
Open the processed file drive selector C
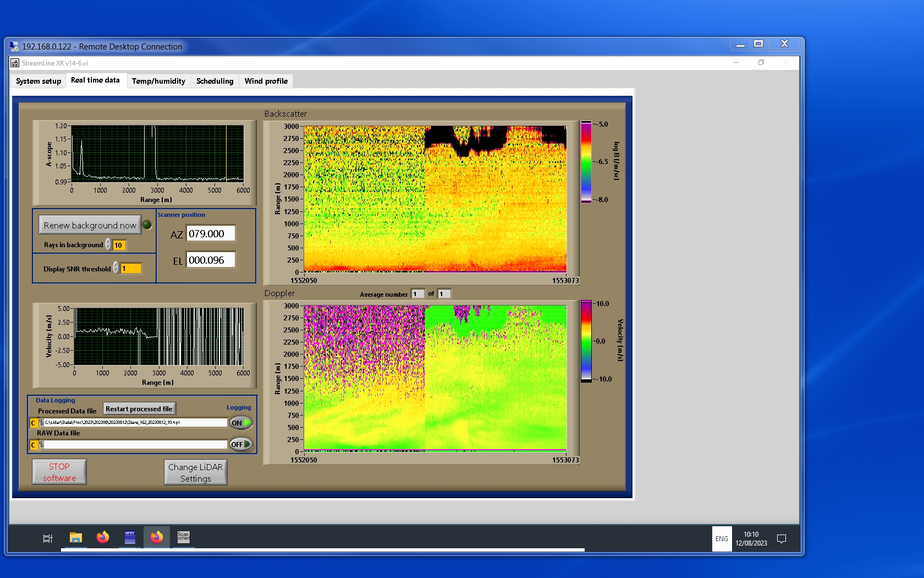tap(34, 423)
